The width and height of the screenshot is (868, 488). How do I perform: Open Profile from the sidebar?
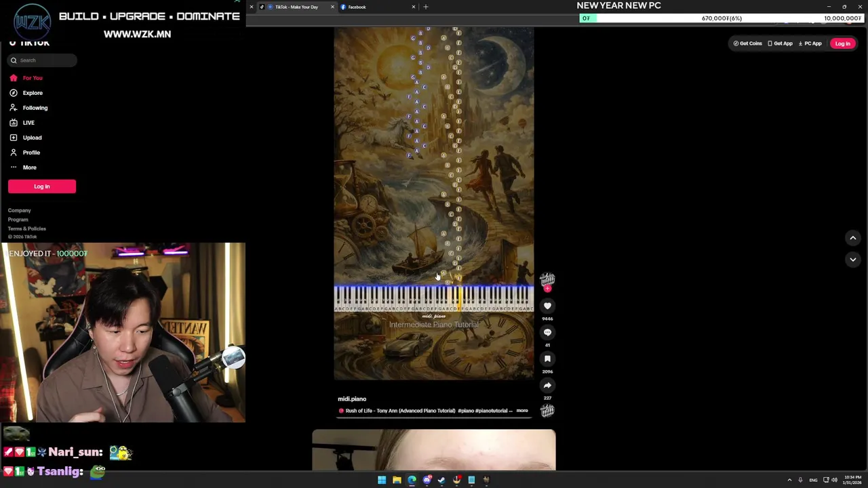31,152
